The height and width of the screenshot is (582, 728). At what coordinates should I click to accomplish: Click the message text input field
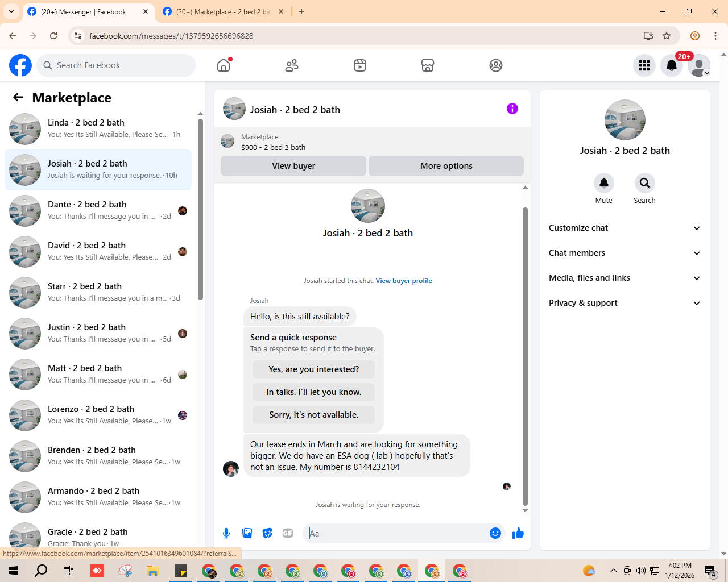click(397, 533)
